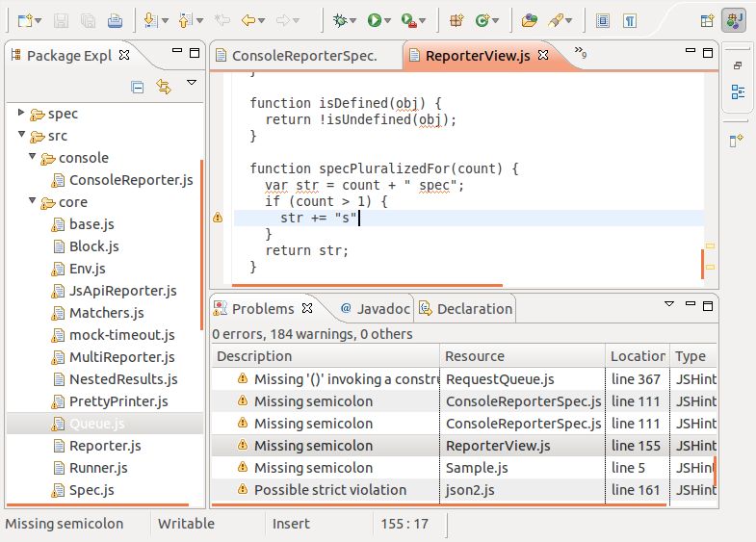Image resolution: width=756 pixels, height=542 pixels.
Task: Close the Problems view tab
Action: [x=307, y=308]
